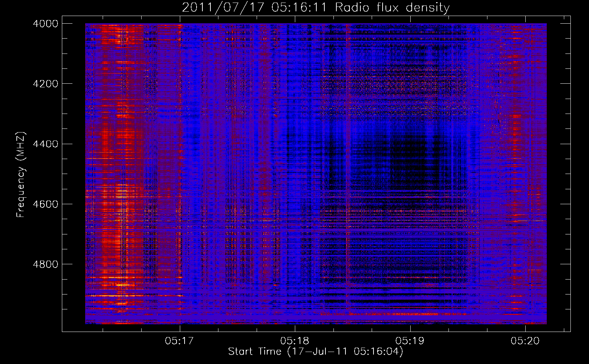Click the 'Frequency (MHZ)' y-axis title

pyautogui.click(x=21, y=175)
